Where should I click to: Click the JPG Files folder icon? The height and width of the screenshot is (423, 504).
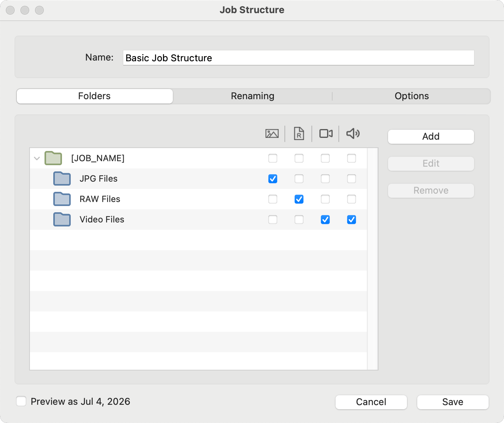(62, 179)
